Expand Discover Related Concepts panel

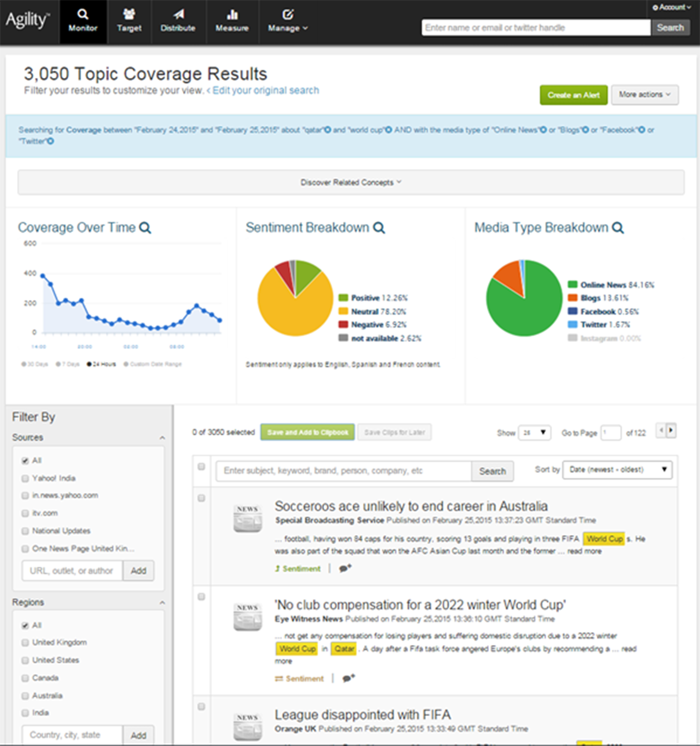(x=350, y=182)
